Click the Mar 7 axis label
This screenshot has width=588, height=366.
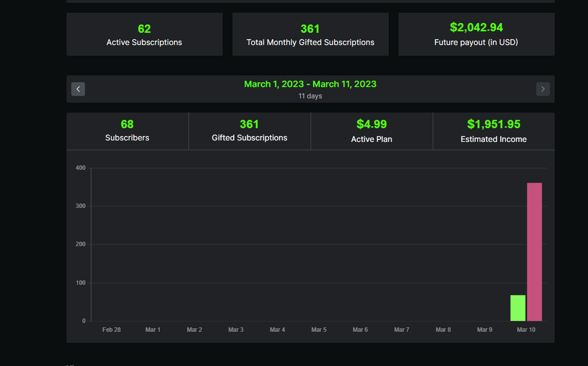pos(402,330)
